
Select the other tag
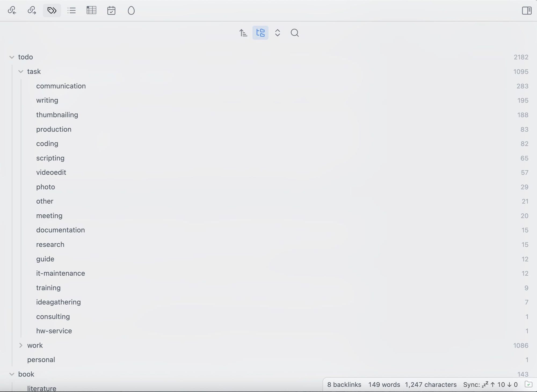coord(45,201)
